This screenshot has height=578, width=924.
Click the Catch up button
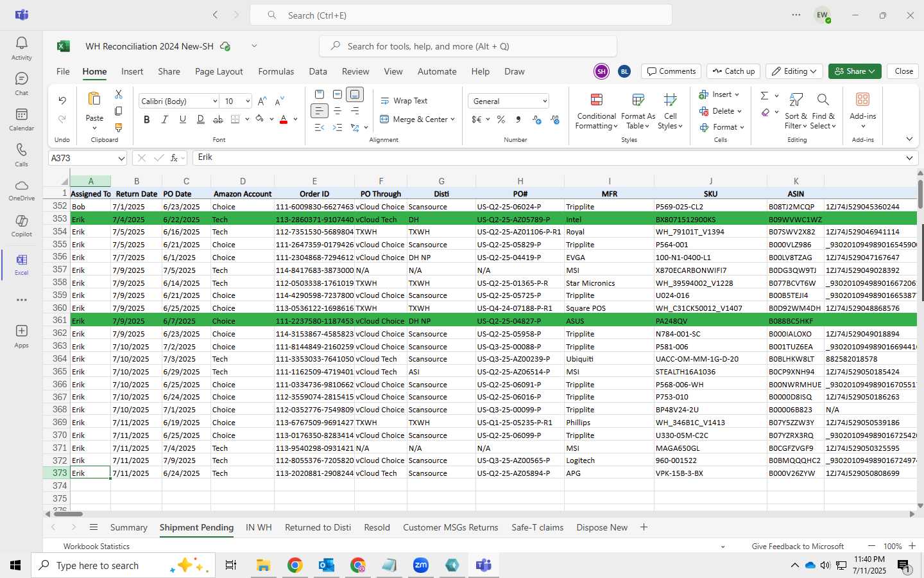[x=733, y=71]
